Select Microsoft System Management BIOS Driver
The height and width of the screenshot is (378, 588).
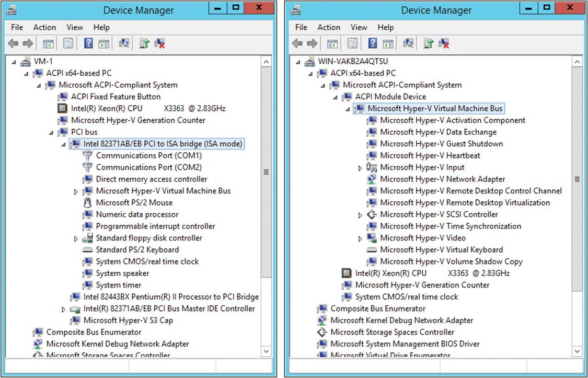click(405, 344)
